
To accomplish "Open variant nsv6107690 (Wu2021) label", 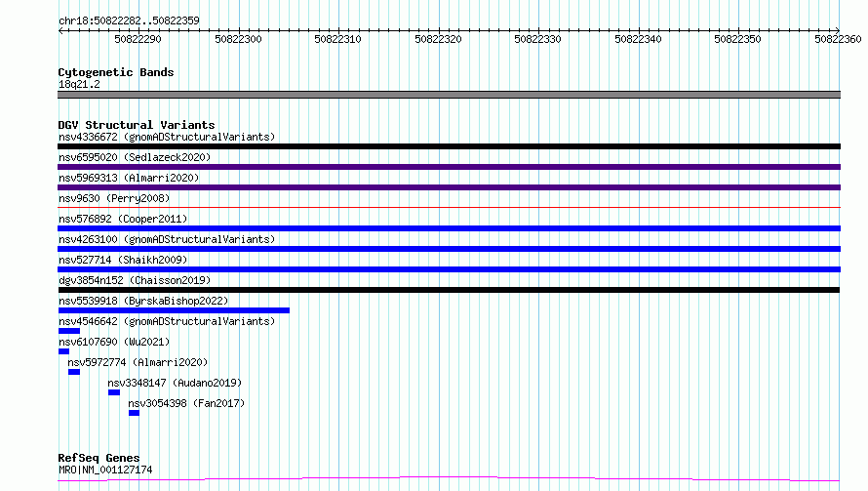I will click(114, 342).
